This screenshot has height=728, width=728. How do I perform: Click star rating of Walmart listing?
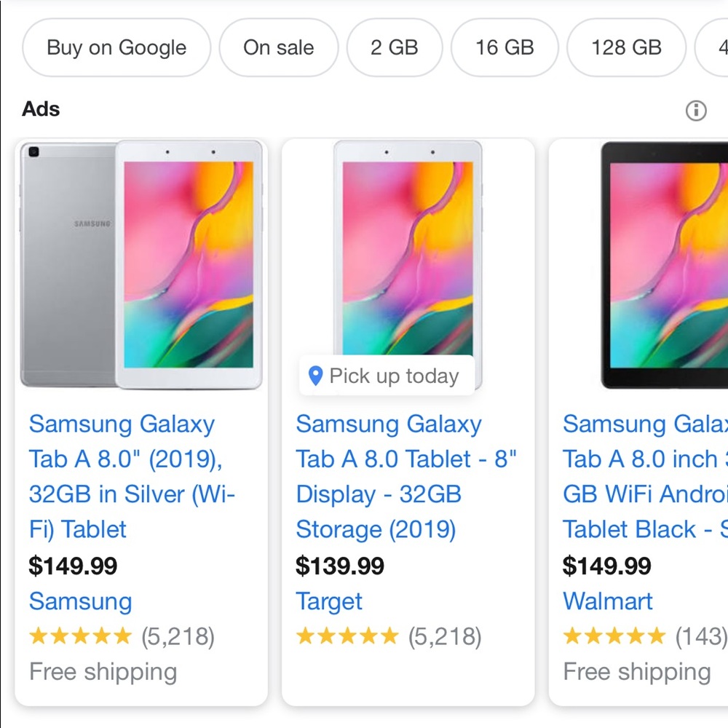[614, 636]
